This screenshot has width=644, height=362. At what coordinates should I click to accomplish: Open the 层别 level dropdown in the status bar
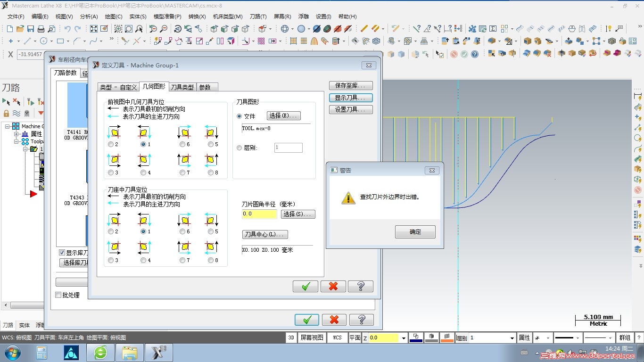click(x=512, y=338)
